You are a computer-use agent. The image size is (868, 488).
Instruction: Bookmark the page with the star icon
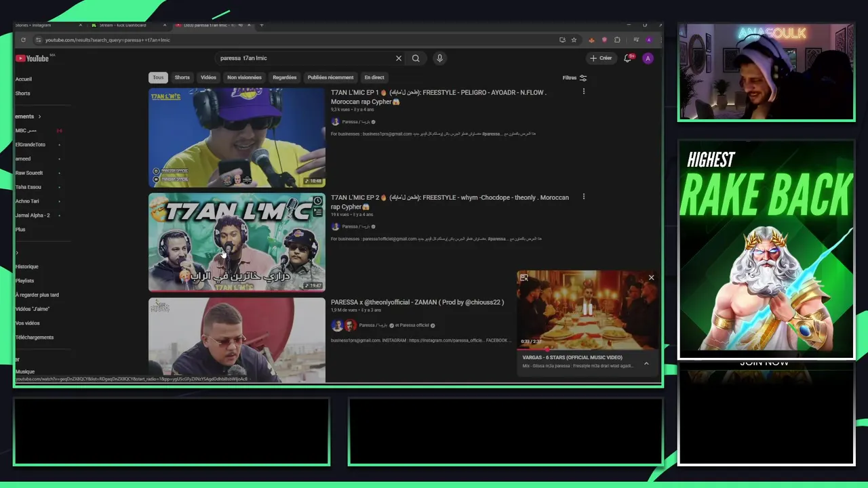pos(574,40)
